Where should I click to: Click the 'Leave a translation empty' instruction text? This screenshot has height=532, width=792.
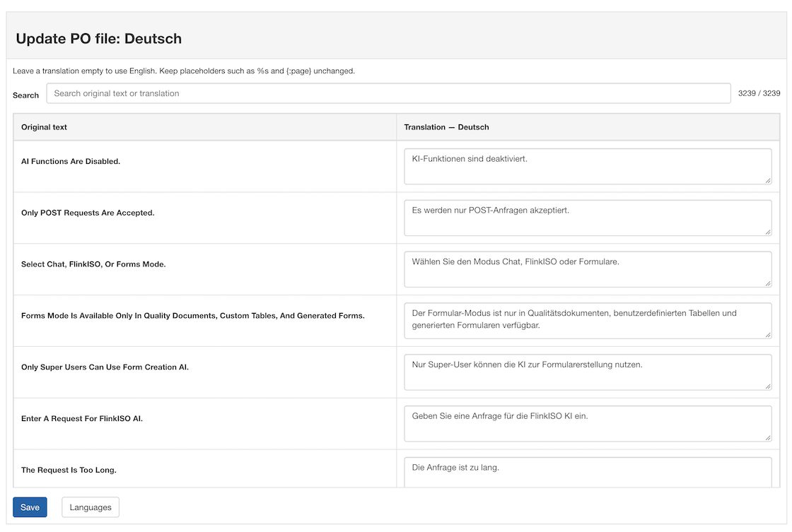[x=184, y=71]
